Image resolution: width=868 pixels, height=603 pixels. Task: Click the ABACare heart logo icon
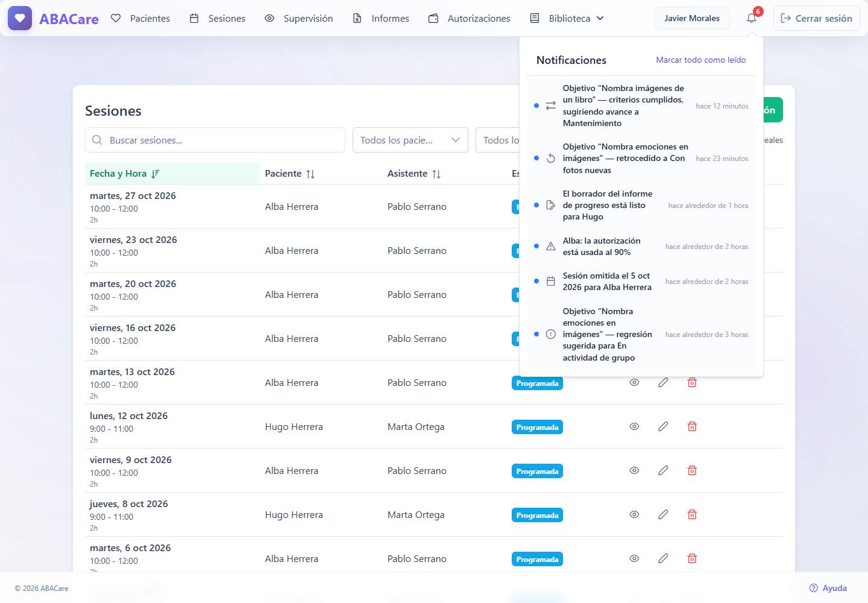(20, 18)
